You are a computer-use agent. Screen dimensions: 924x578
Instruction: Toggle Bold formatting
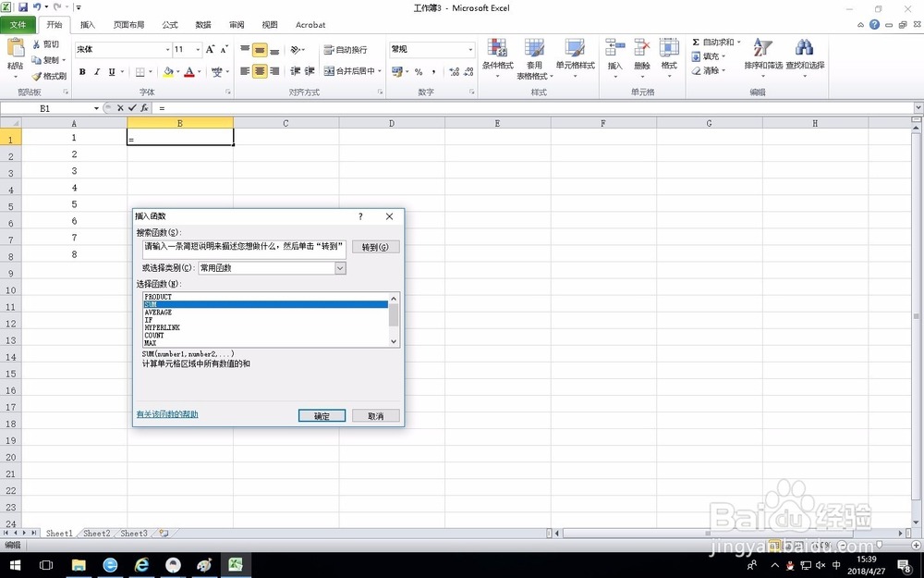tap(82, 72)
